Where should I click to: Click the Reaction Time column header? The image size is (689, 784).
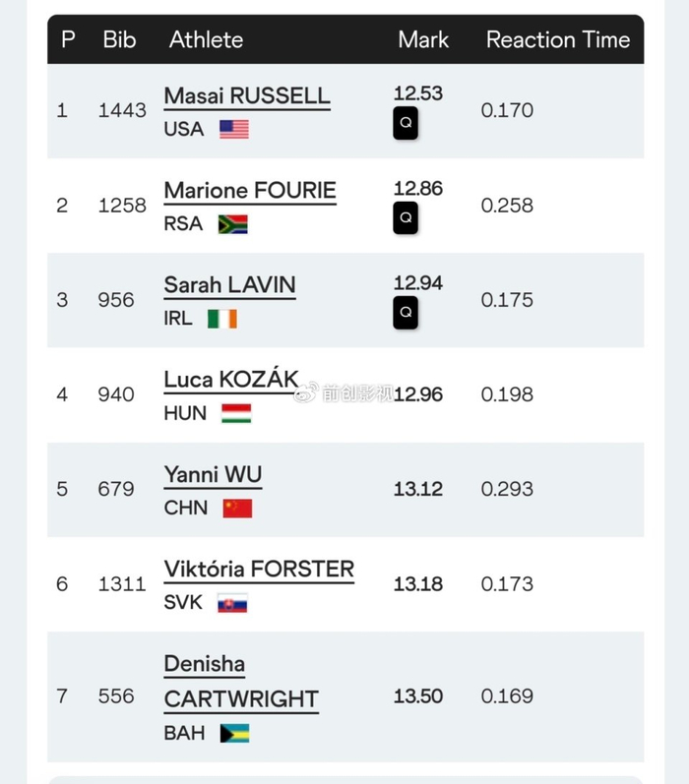tap(558, 39)
